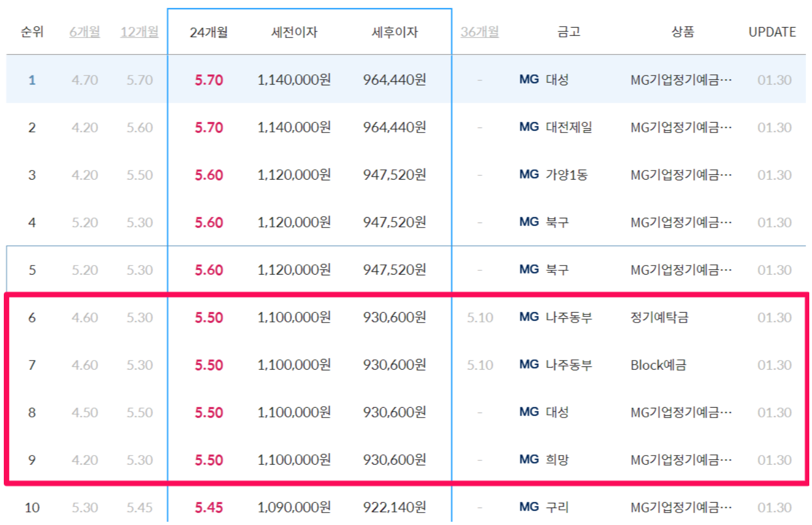Click 1,100,000원 pre-tax interest in rank 8 row
This screenshot has width=812, height=525.
click(x=294, y=412)
